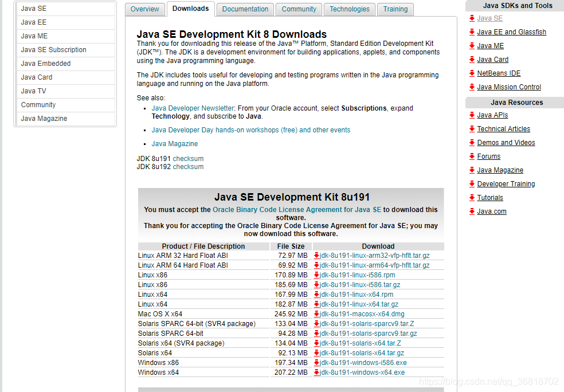Screen dimensions: 564x392
Task: Click the Solaris SPARC 64-bit (SVR4 package) cell
Action: tap(203, 324)
